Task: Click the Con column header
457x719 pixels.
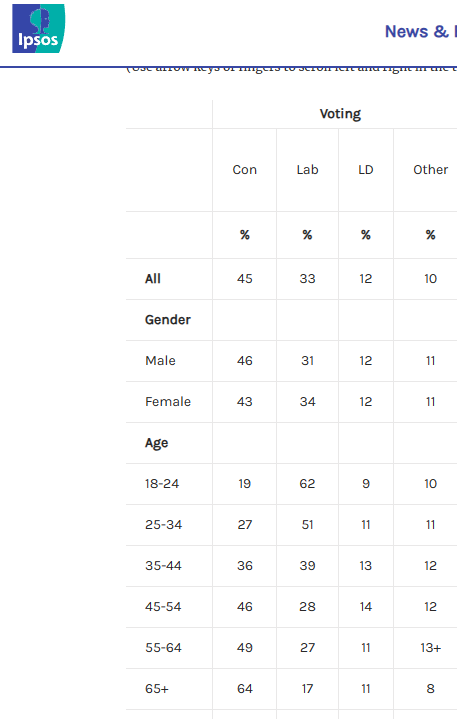Action: click(244, 170)
